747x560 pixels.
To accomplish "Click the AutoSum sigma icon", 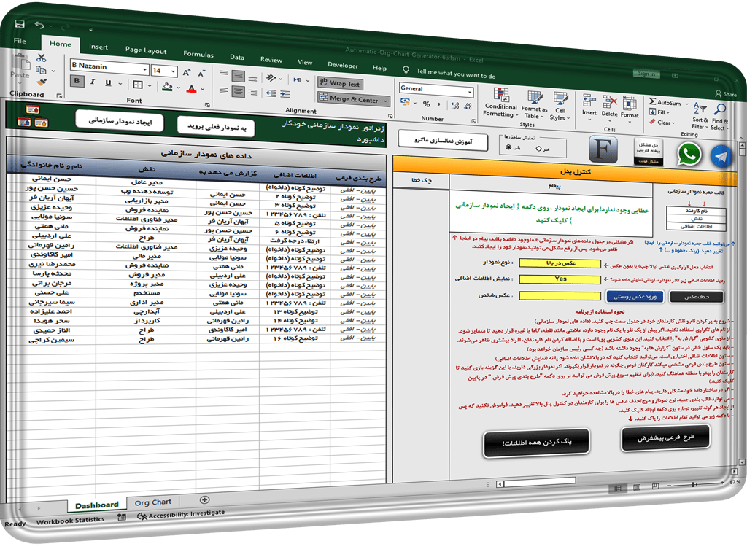I will [x=653, y=101].
